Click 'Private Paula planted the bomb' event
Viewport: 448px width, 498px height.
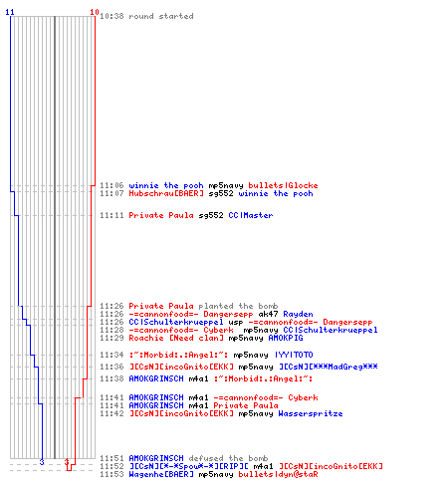(203, 306)
